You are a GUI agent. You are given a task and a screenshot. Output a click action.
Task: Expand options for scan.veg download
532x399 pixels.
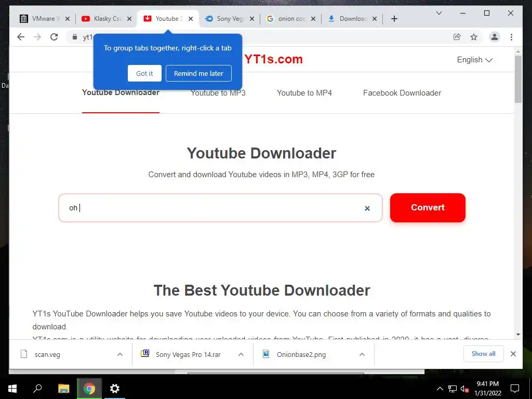pos(120,354)
